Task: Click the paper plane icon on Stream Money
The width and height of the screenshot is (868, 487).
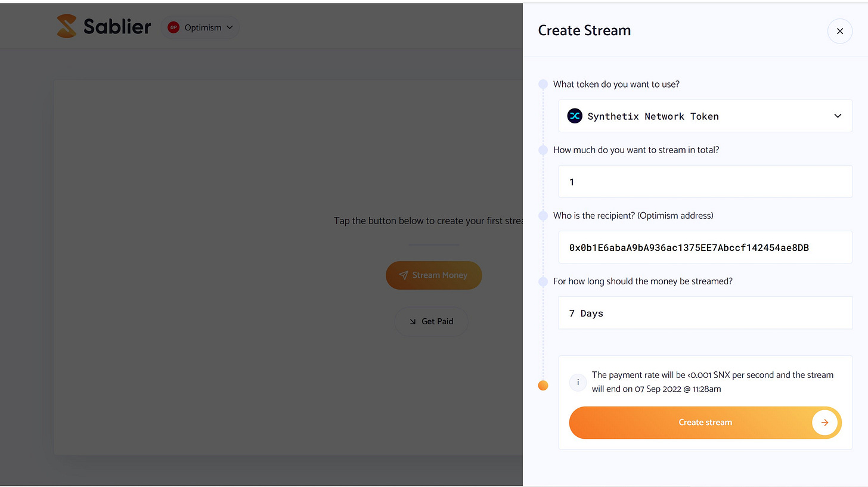Action: tap(404, 275)
